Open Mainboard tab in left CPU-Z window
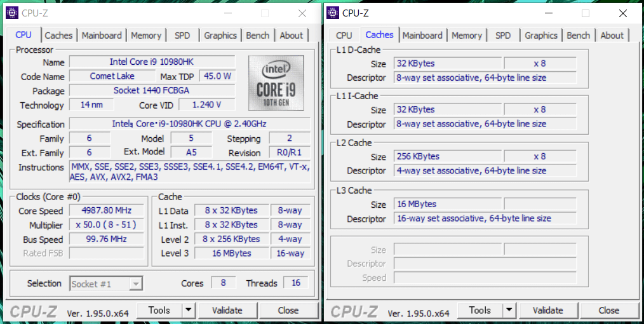The width and height of the screenshot is (644, 324). 102,36
